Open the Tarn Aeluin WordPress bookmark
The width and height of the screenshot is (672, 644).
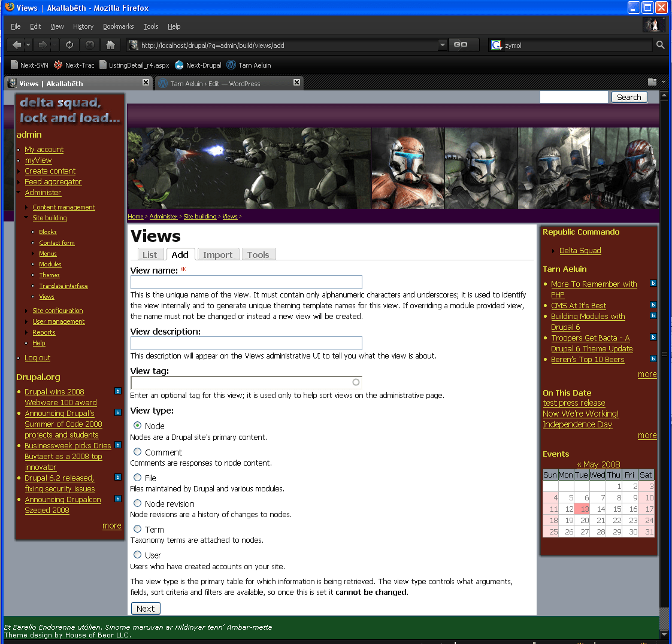[249, 65]
